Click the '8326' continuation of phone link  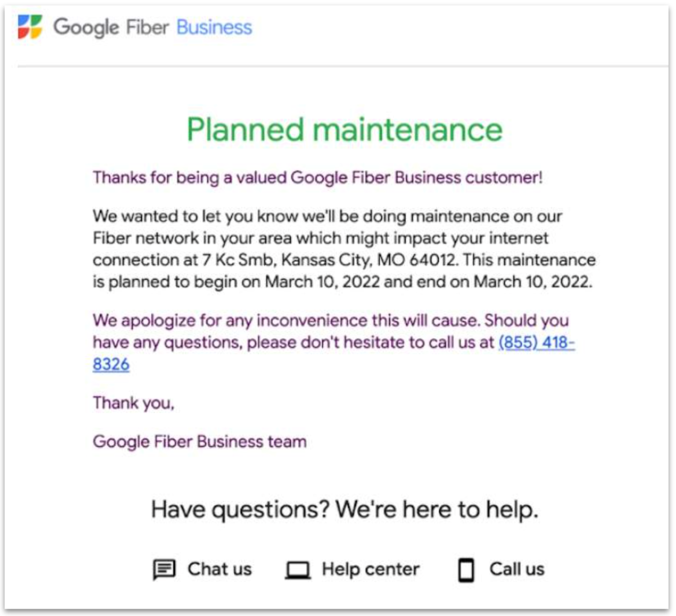coord(111,364)
